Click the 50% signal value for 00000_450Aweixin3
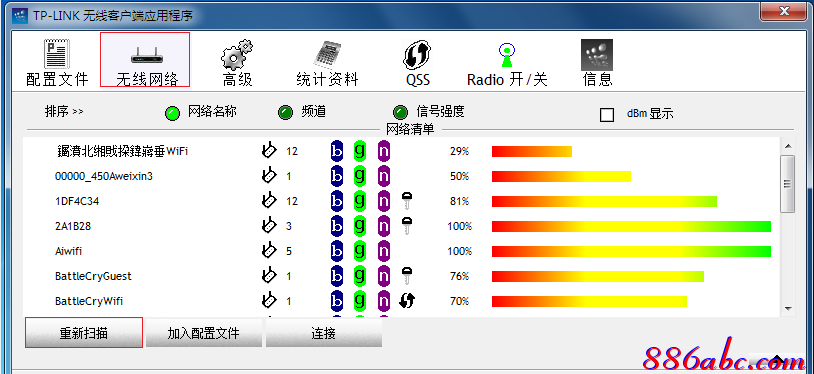Image resolution: width=814 pixels, height=374 pixels. pyautogui.click(x=459, y=177)
